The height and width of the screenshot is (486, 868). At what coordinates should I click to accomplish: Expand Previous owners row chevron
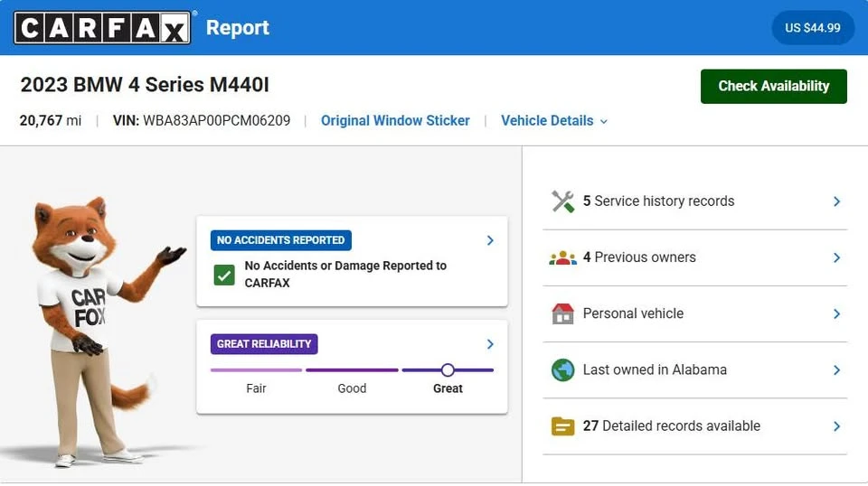(837, 257)
